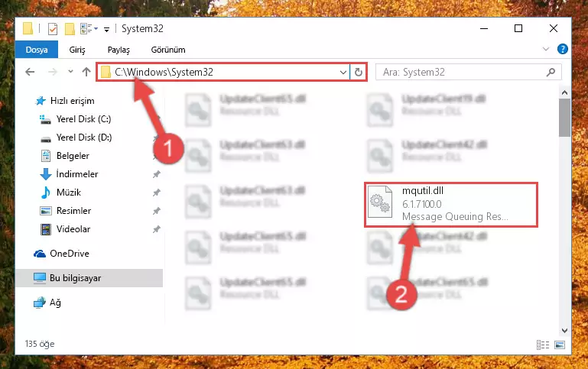The height and width of the screenshot is (369, 588).
Task: Toggle pin next to Videolar
Action: [157, 229]
